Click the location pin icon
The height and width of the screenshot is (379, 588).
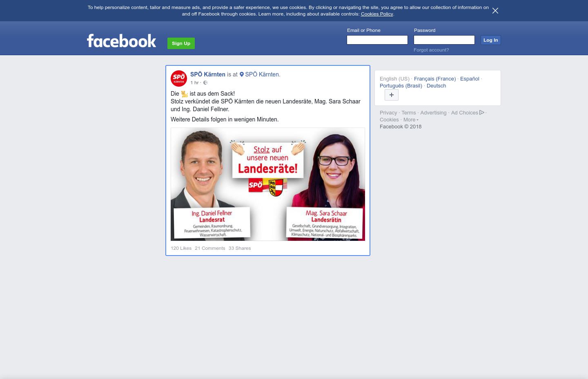[x=242, y=74]
